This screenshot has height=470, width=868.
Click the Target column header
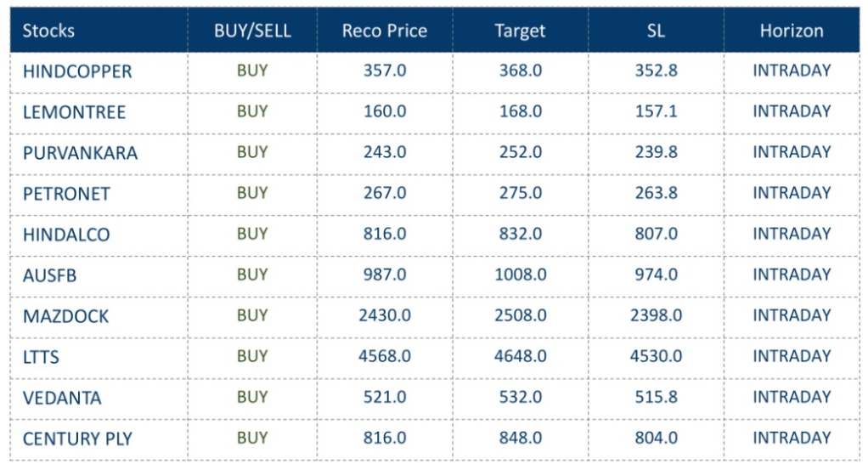point(520,31)
